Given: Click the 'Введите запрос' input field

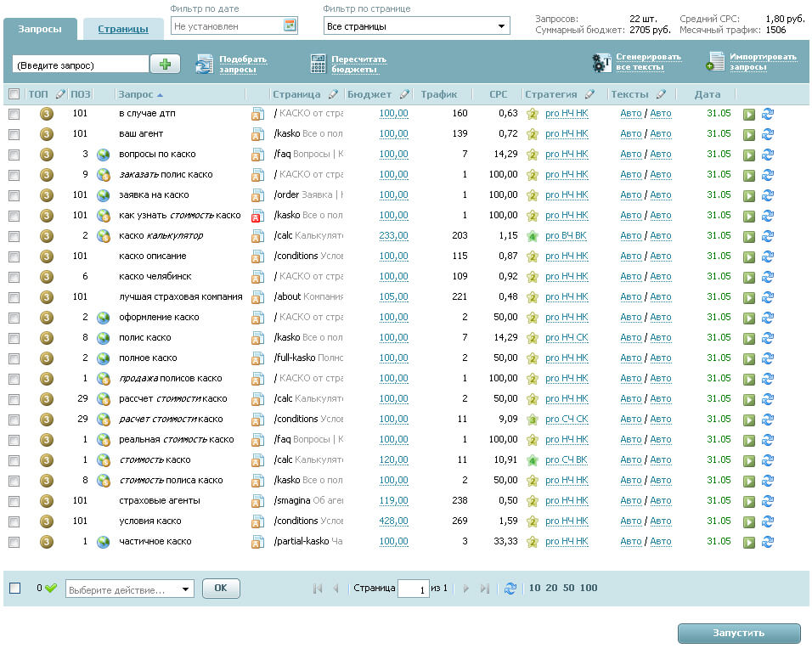Looking at the screenshot, I should point(81,65).
